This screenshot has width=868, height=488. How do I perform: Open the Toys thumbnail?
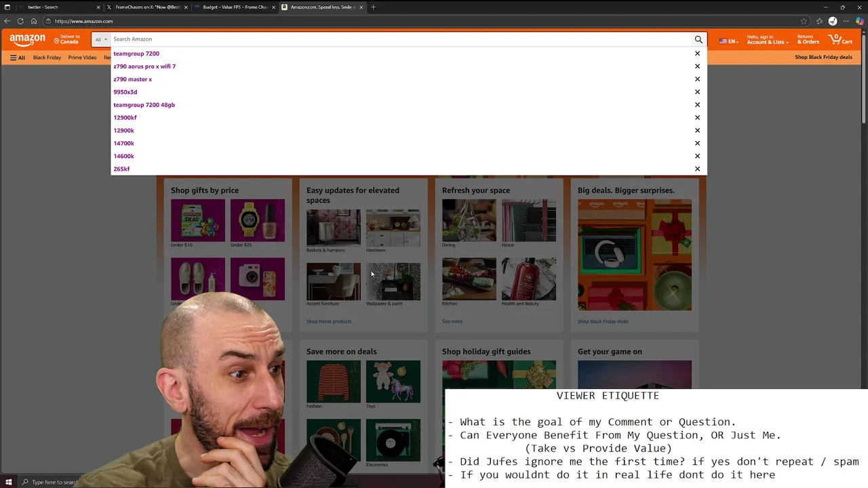(393, 382)
